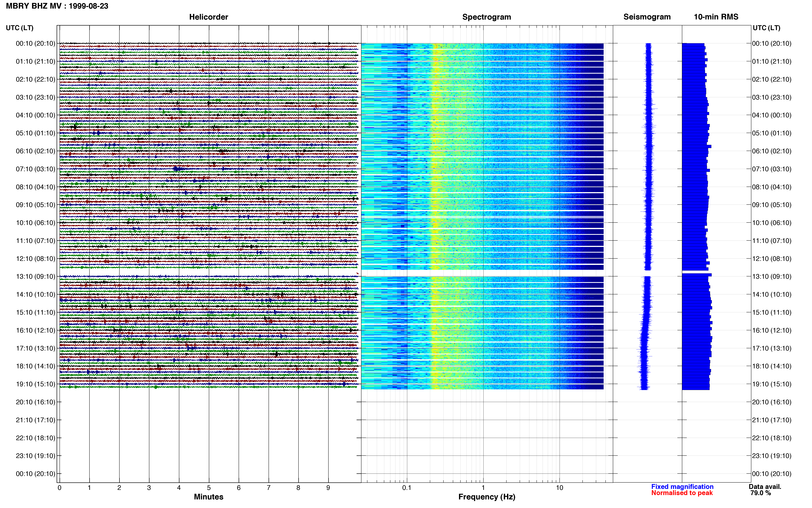Click frequency tick label 0.1

[x=407, y=488]
